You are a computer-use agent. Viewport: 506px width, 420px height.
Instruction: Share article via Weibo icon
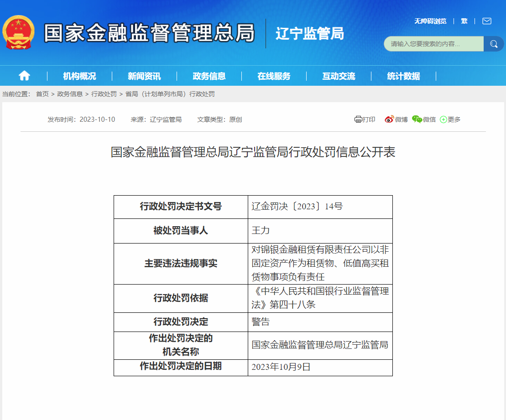coord(389,119)
